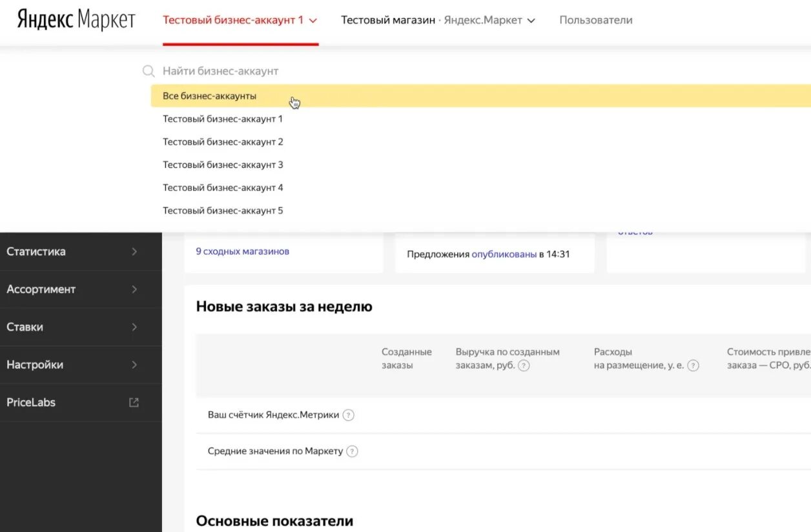Open PriceLabs external link icon
This screenshot has height=532, width=811.
click(134, 402)
